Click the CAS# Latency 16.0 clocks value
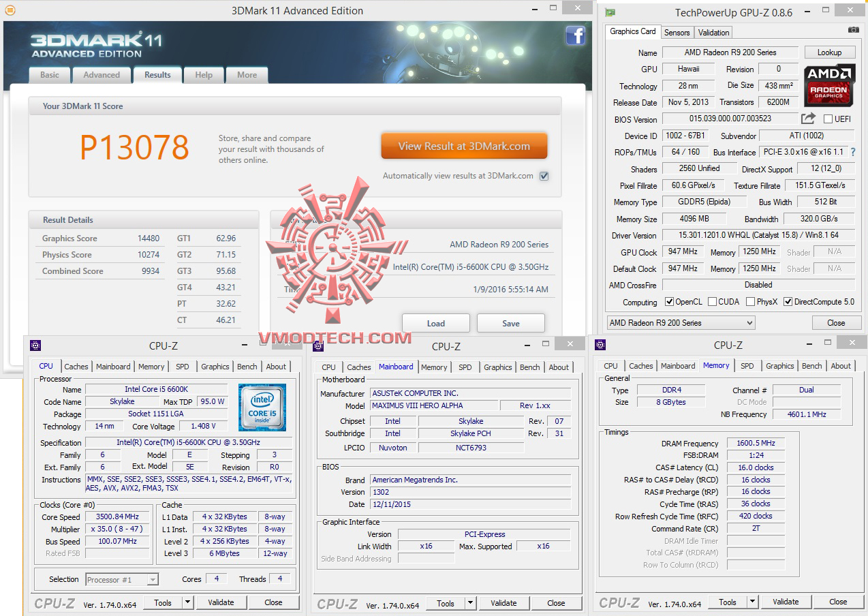 (756, 467)
